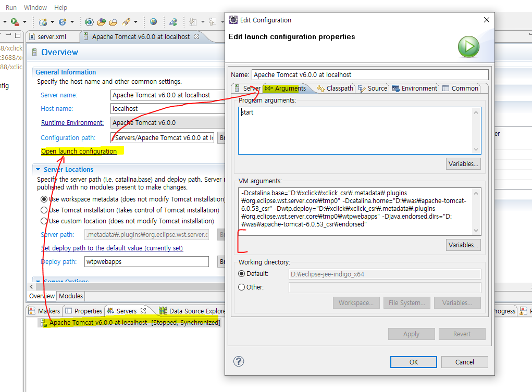
Task: Open the Arguments tab in Edit Configuration
Action: click(286, 88)
